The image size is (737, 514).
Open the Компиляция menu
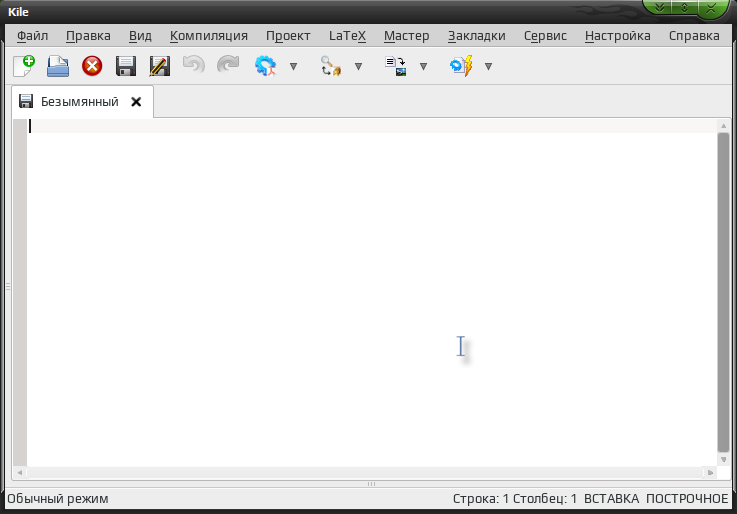pos(209,36)
